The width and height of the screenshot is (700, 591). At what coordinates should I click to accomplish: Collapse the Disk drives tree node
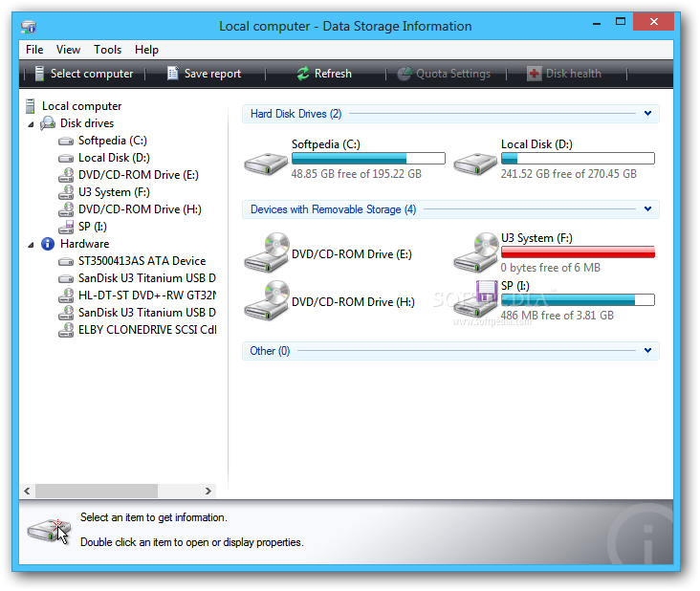coord(31,124)
